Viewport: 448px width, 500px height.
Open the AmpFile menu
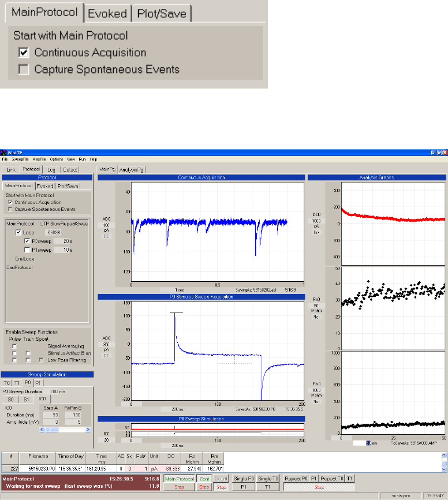pyautogui.click(x=39, y=159)
